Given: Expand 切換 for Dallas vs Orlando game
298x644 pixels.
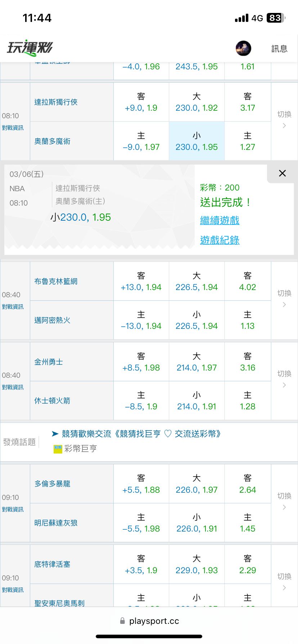Looking at the screenshot, I should click(x=284, y=120).
